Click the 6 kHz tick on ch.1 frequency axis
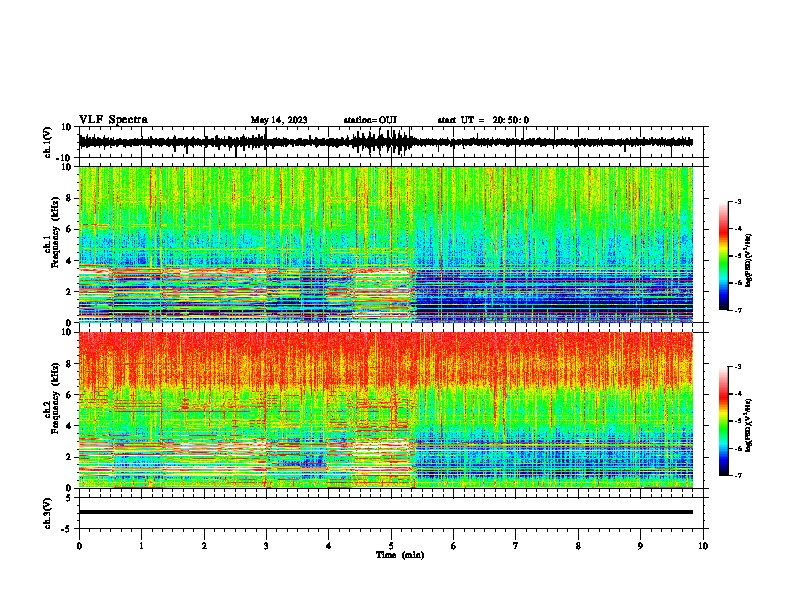This screenshot has width=792, height=612. pos(71,229)
